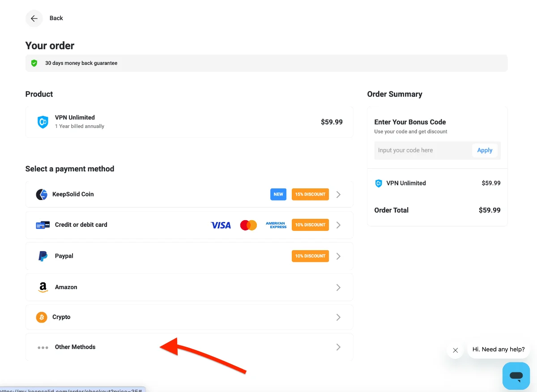Click the Back link text

click(56, 18)
